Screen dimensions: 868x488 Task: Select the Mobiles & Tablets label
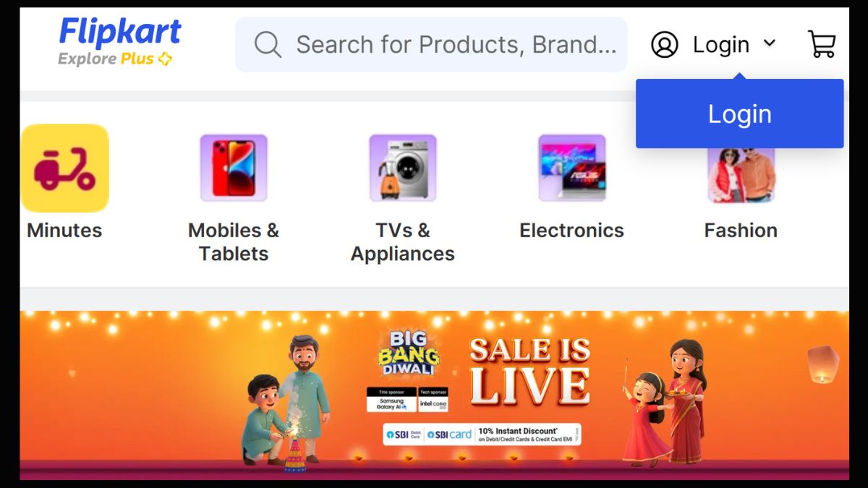coord(234,241)
